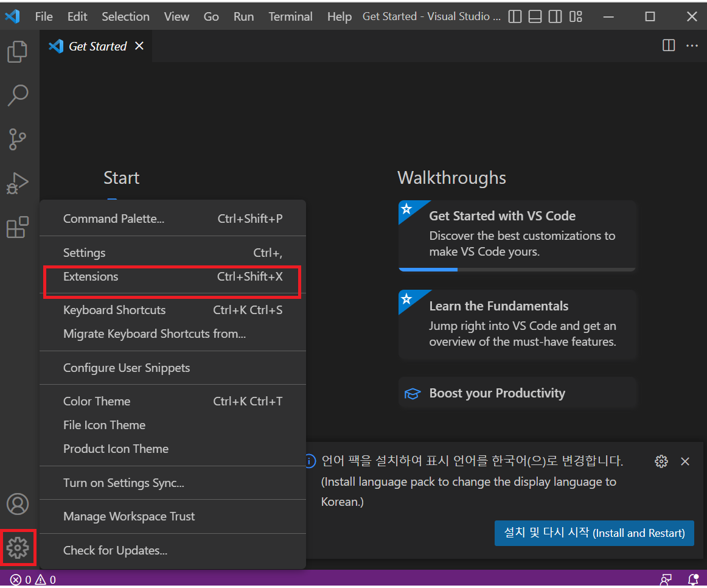Choose Color Theme menu entry
Image resolution: width=707 pixels, height=588 pixels.
(173, 401)
